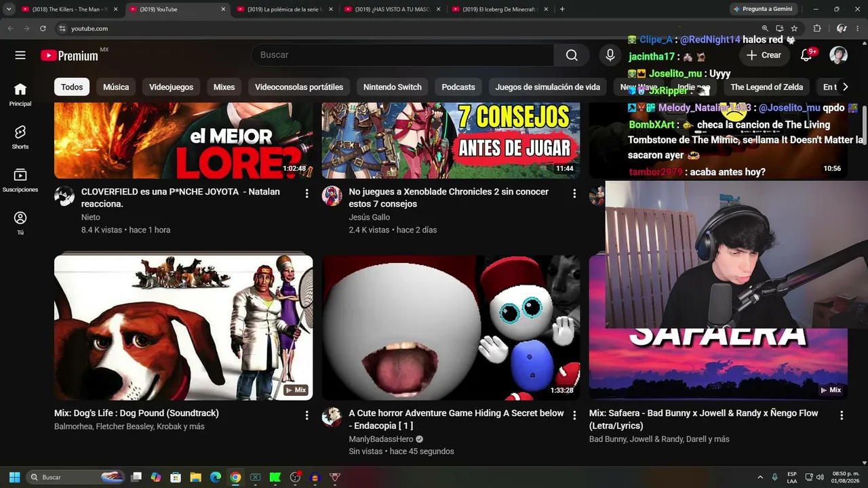Open a new Chrome tab
This screenshot has height=488, width=868.
coord(562,9)
